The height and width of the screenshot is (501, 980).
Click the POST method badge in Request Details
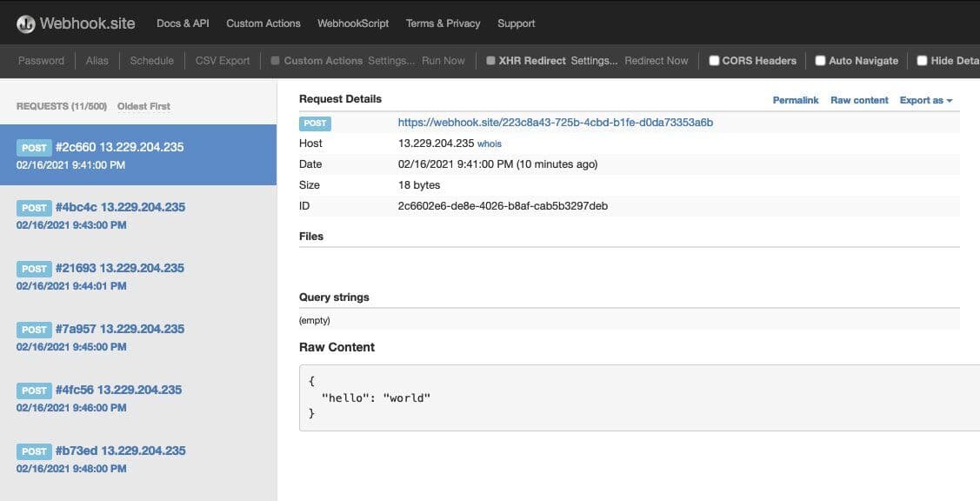[x=316, y=123]
